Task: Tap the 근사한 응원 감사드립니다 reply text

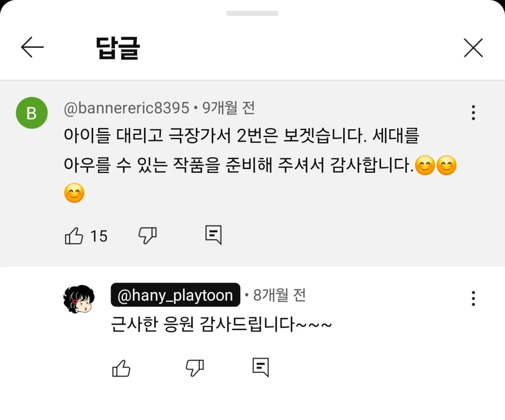Action: tap(222, 325)
